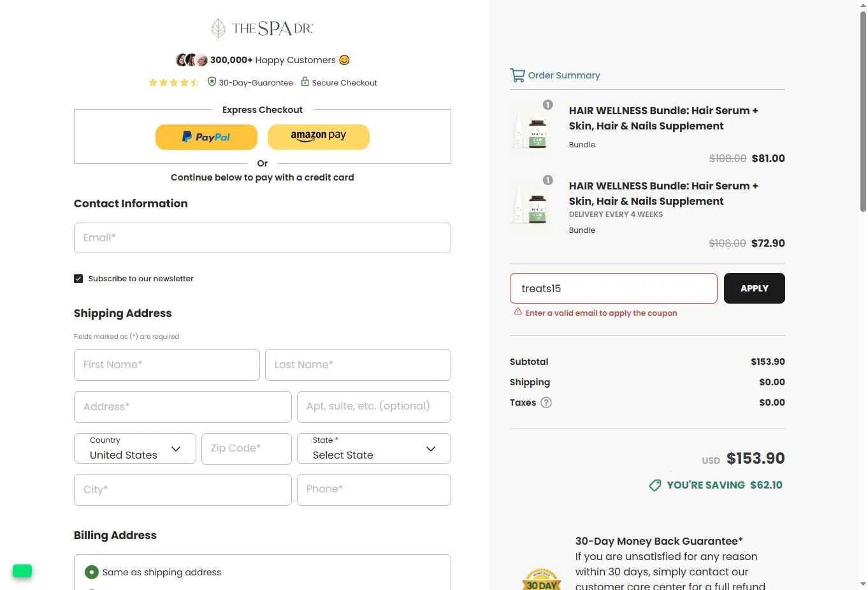Click the 30 Day guarantee gold badge

pyautogui.click(x=542, y=579)
